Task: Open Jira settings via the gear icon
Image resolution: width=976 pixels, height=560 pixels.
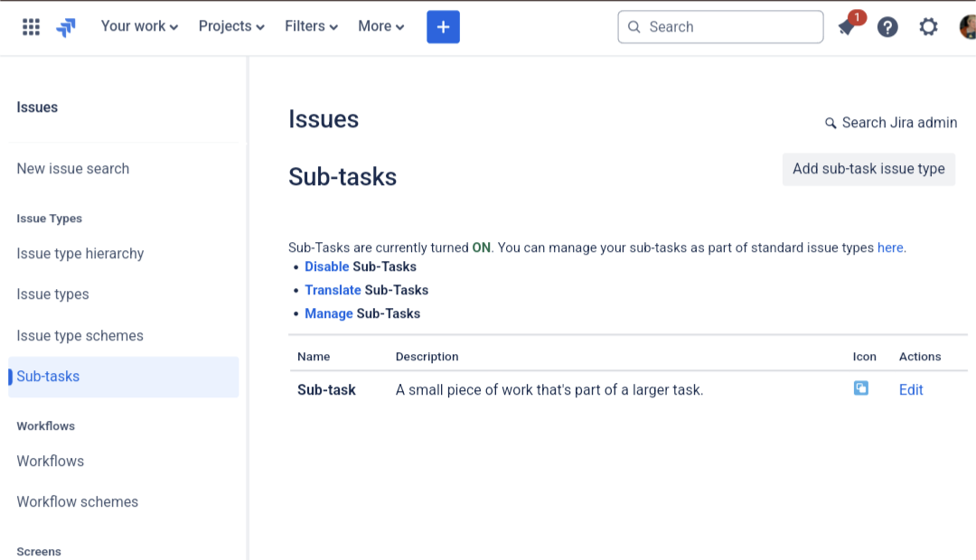Action: [928, 27]
